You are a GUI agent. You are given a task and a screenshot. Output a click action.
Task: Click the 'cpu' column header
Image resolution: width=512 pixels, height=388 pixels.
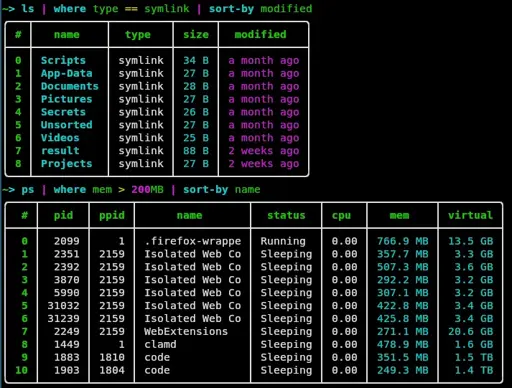pos(341,215)
